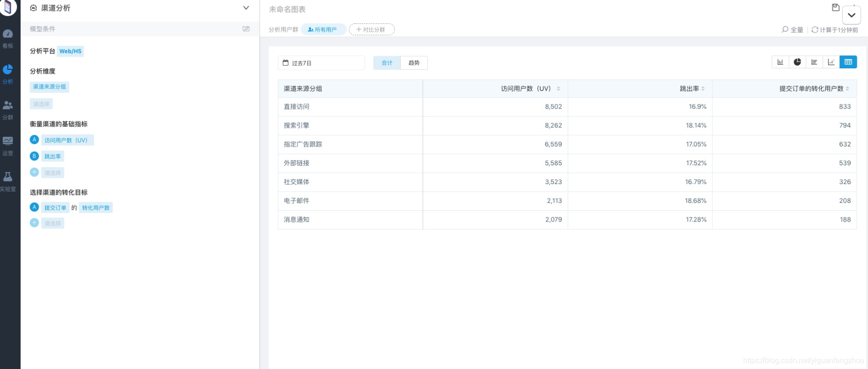Select the 合计 total tab
This screenshot has height=369, width=868.
[387, 63]
